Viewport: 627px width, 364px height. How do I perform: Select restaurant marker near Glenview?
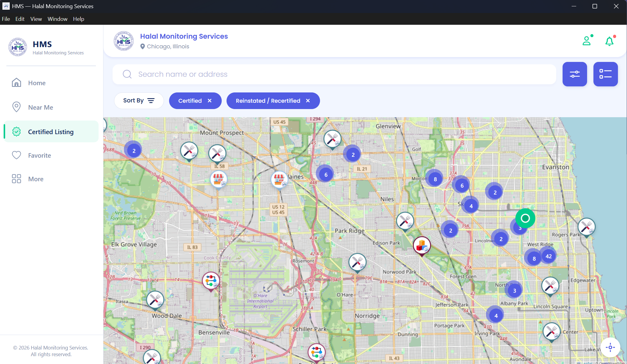332,139
